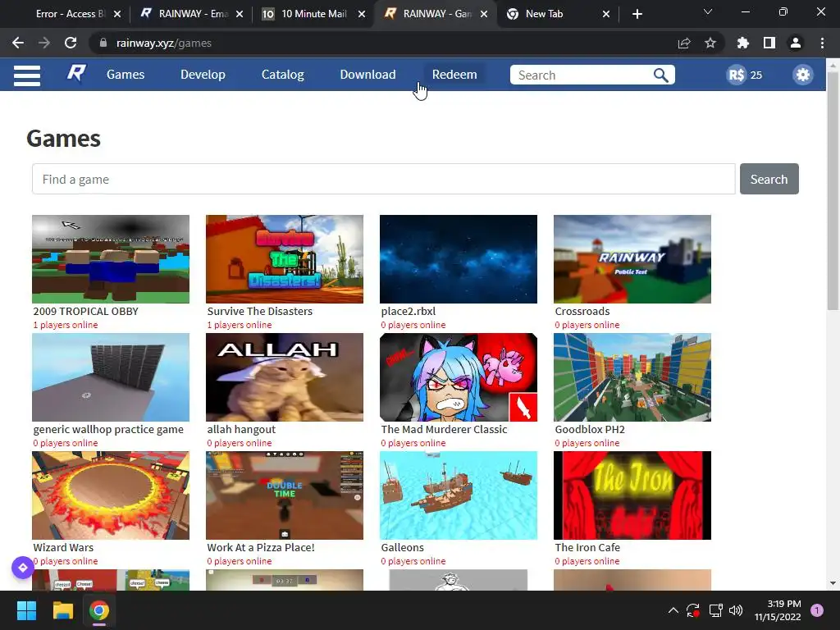
Task: Close the 10 Minute Mail tab
Action: click(362, 14)
